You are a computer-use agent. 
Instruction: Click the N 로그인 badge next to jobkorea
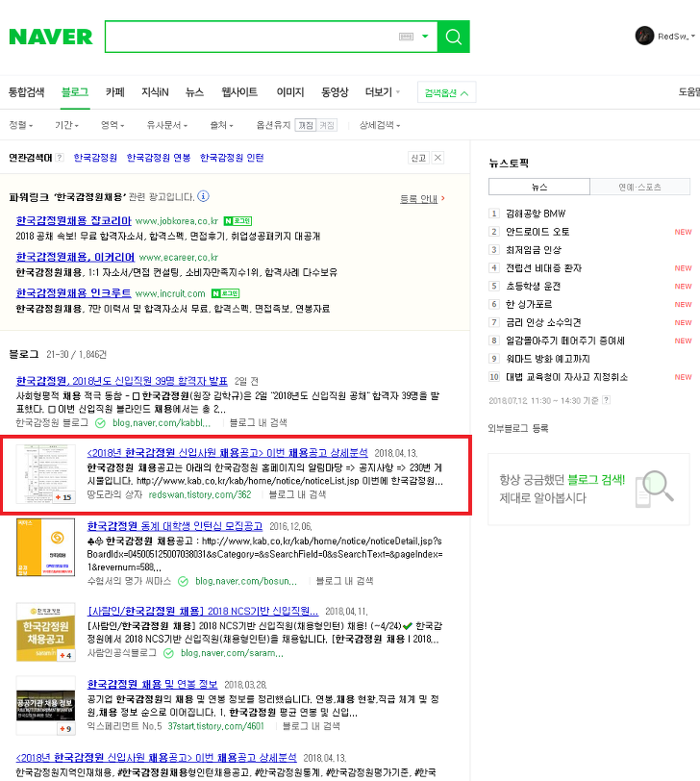point(237,221)
